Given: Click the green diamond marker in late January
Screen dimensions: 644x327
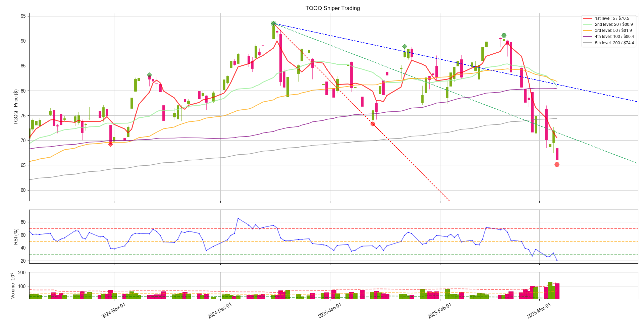Looking at the screenshot, I should click(405, 47).
